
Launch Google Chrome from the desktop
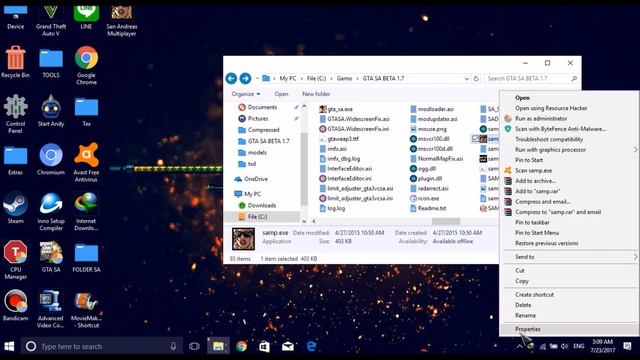(86, 65)
